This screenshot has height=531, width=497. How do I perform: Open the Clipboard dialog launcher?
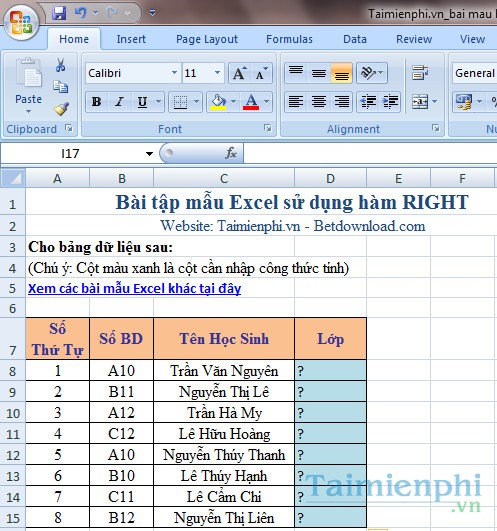coord(69,128)
